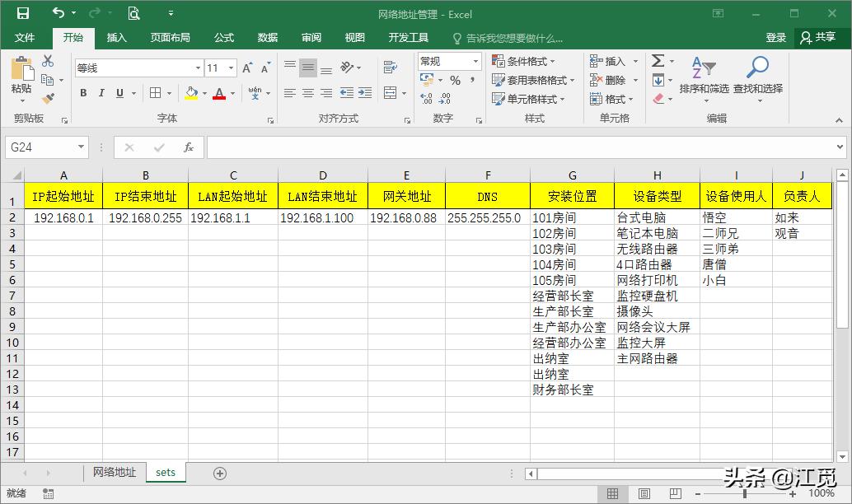Click the increase font size icon
This screenshot has width=852, height=504.
[247, 68]
